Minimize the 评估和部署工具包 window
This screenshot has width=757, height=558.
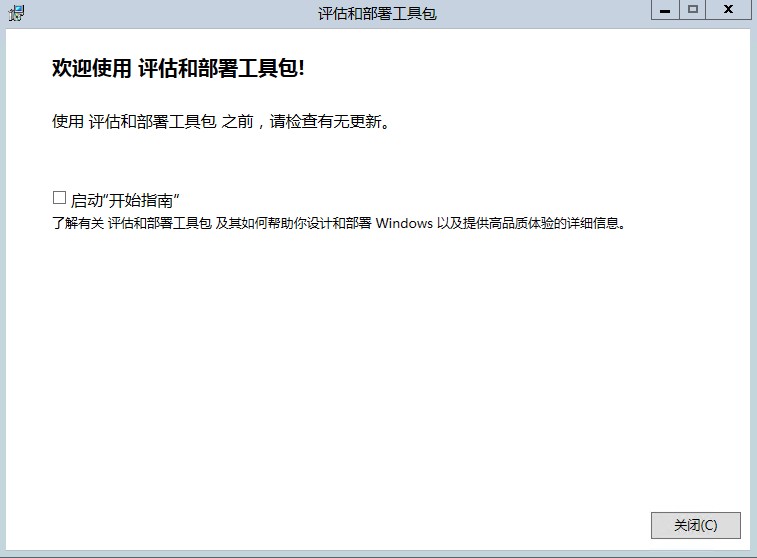[x=665, y=10]
